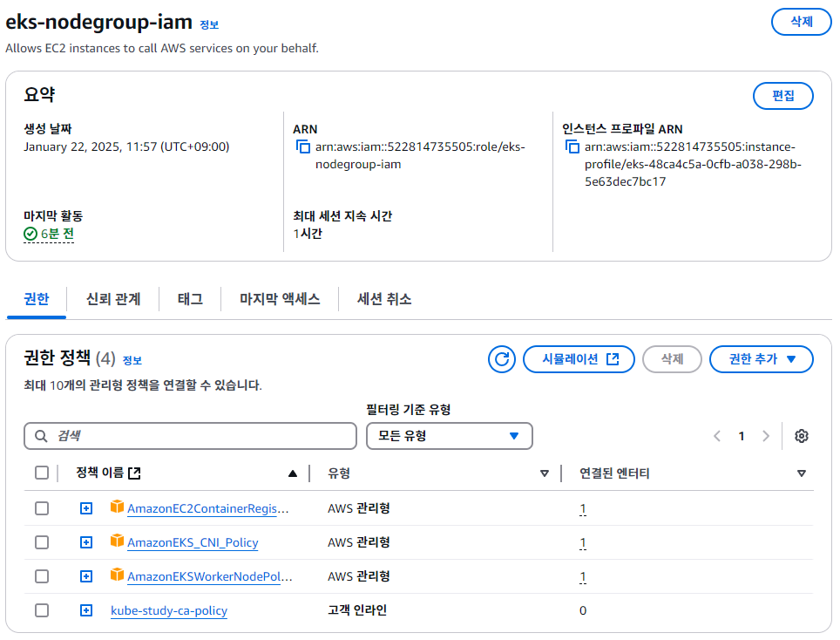Expand the kube-study-ca-policy row details

(x=86, y=610)
